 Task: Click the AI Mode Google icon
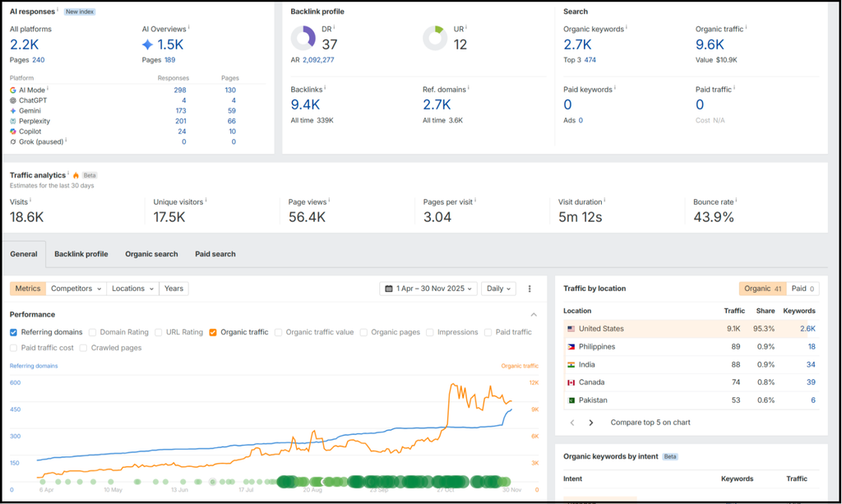click(x=13, y=90)
